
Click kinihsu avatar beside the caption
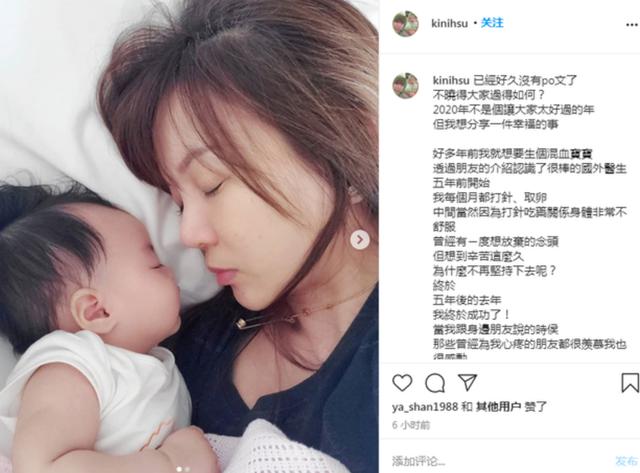[405, 85]
